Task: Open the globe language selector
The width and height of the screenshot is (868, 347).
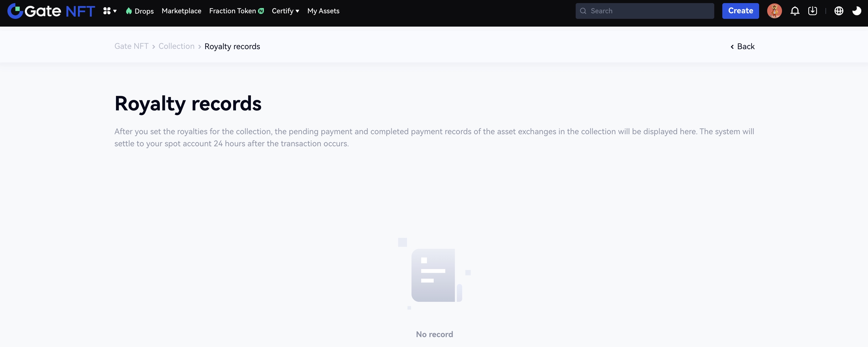Action: click(x=838, y=11)
